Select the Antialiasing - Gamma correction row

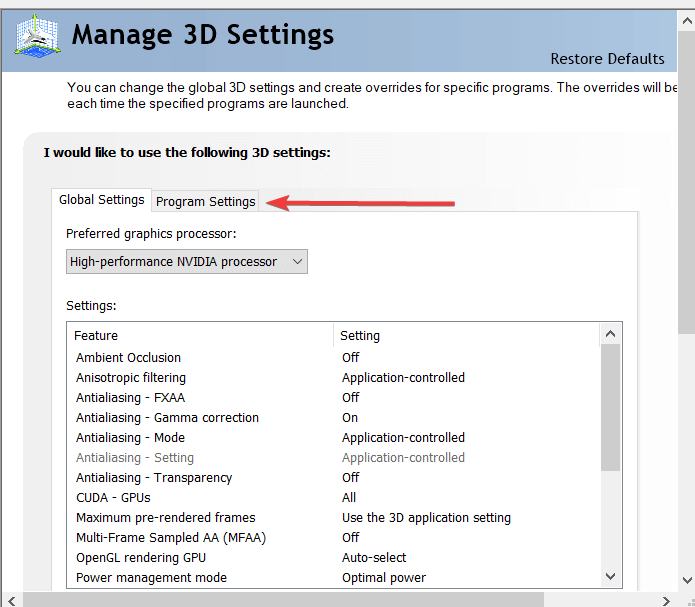tap(333, 417)
